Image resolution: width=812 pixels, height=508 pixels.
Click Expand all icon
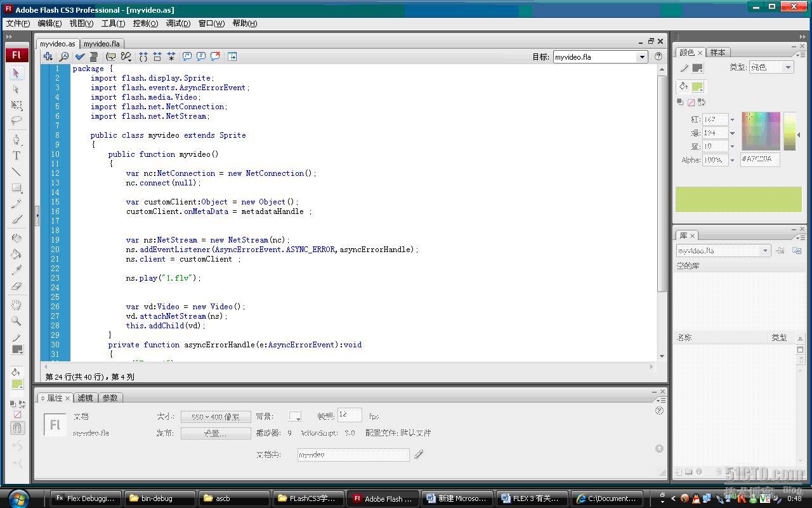click(171, 57)
